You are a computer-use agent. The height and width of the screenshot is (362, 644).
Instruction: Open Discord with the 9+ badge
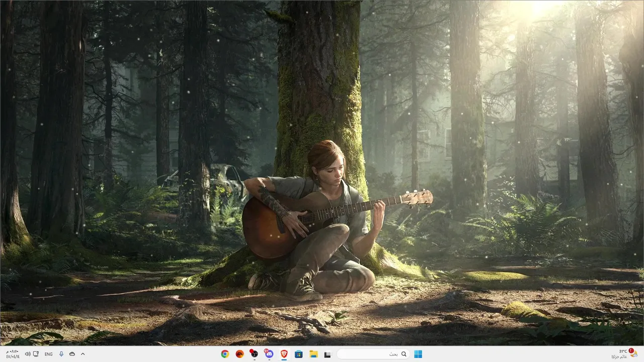(x=269, y=354)
